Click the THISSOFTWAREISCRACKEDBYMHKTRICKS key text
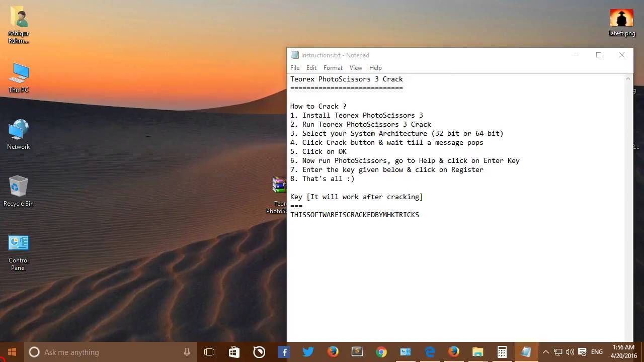Screen dimensions: 644x362 [355, 215]
